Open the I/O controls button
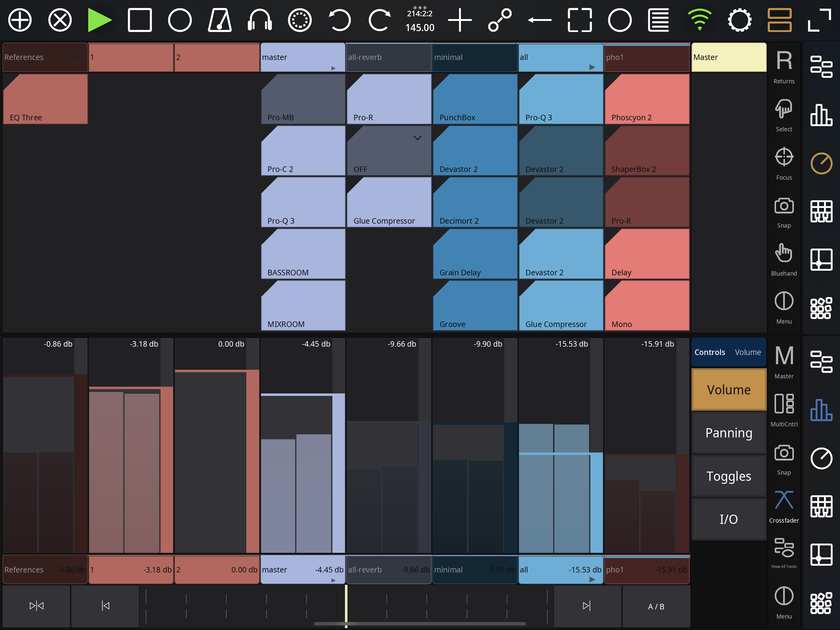The height and width of the screenshot is (630, 840). point(728,519)
